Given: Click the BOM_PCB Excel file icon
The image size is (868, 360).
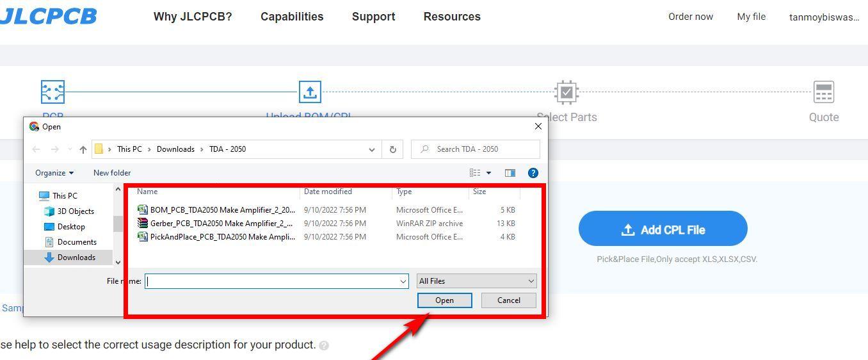Looking at the screenshot, I should (x=143, y=209).
